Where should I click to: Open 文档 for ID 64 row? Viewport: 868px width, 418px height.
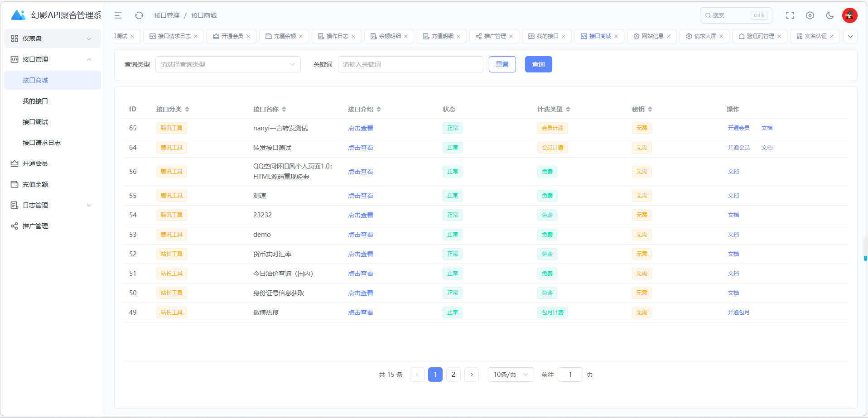767,148
